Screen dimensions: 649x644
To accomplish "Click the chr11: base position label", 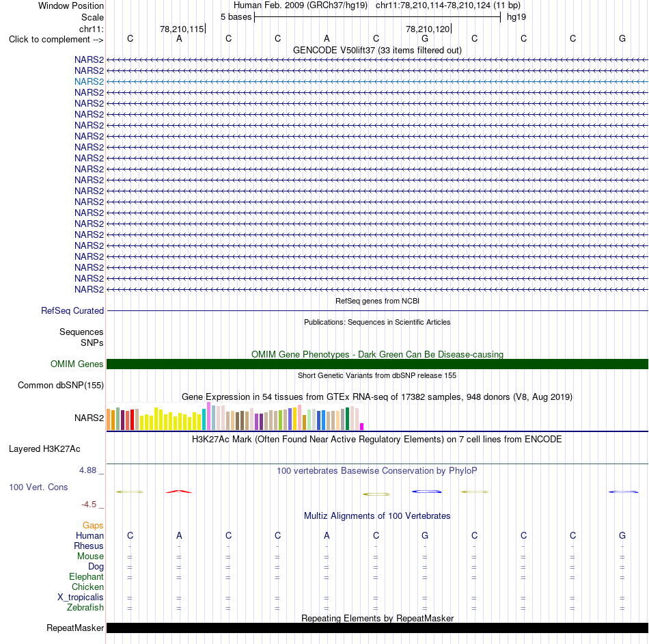I will 91,29.
